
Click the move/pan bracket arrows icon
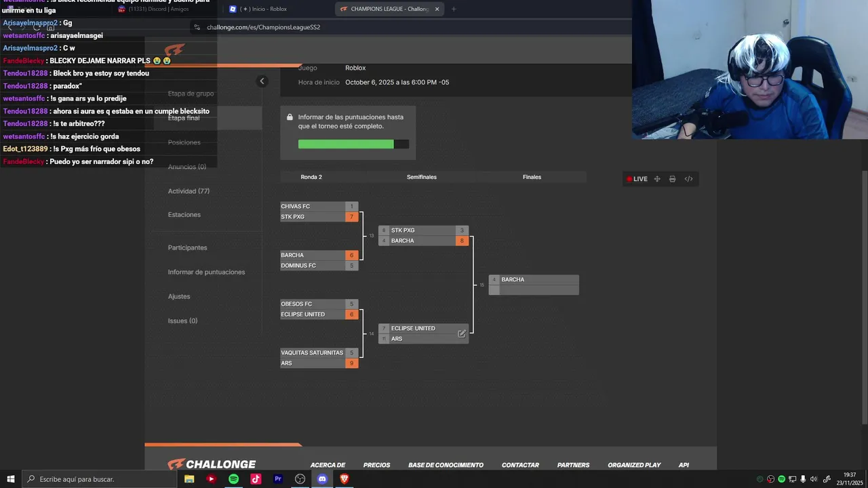657,179
